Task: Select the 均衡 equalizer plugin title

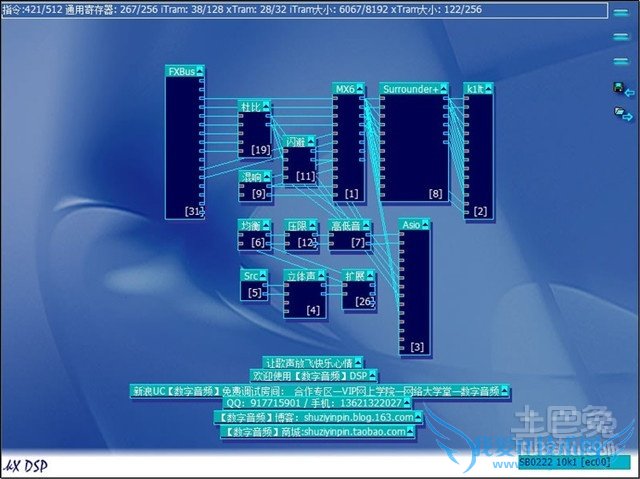Action: (251, 226)
